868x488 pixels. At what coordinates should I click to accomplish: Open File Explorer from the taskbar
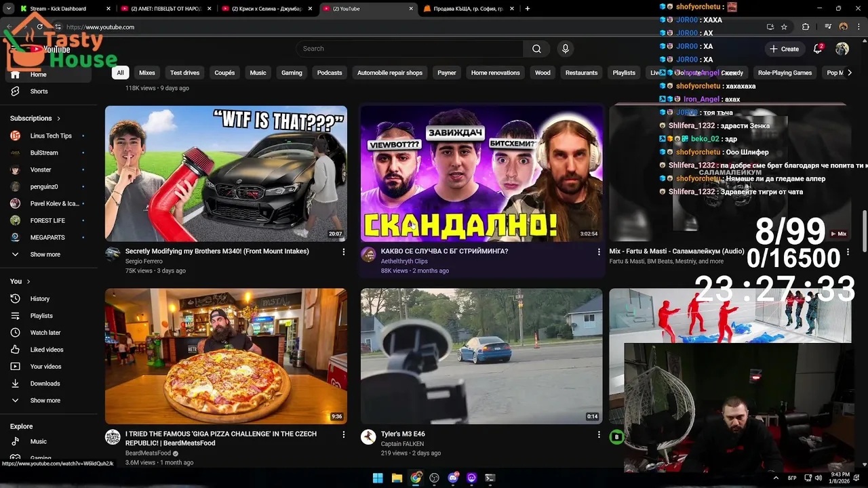[x=397, y=478]
